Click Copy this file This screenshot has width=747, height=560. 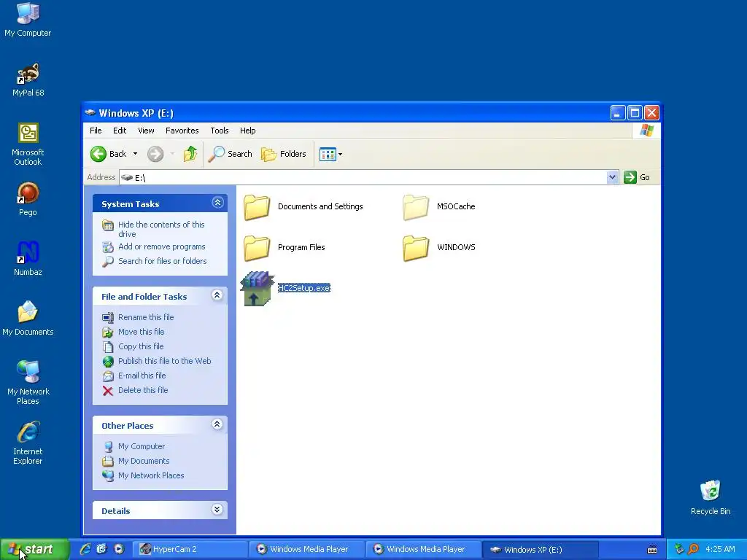coord(141,346)
